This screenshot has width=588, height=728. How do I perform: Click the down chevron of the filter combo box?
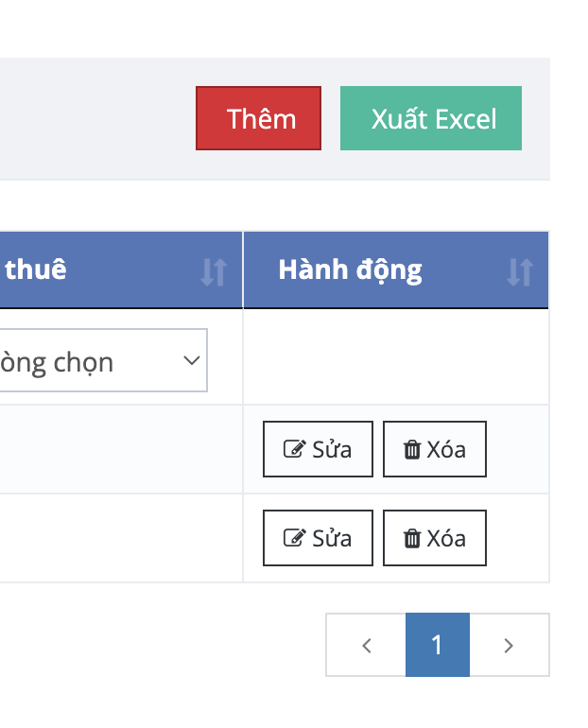point(191,360)
